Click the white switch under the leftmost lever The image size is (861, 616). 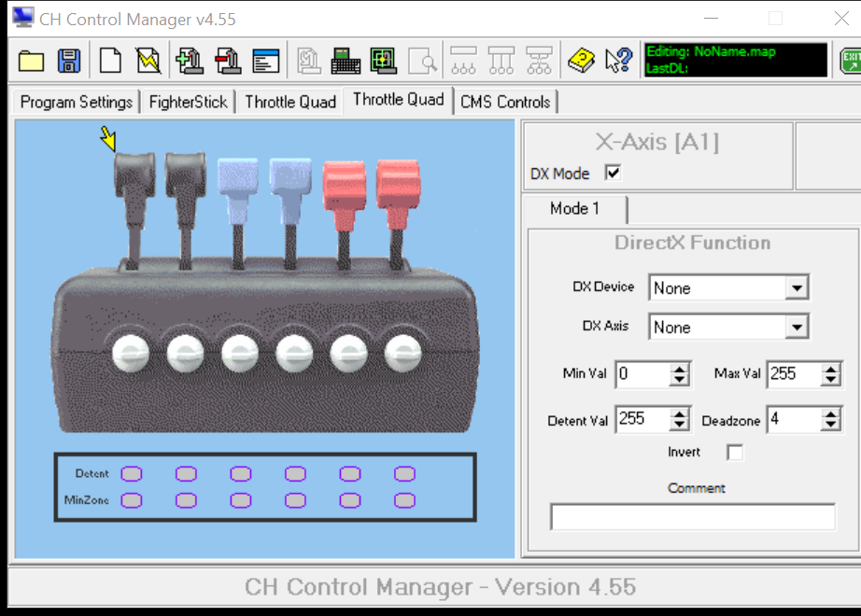131,354
